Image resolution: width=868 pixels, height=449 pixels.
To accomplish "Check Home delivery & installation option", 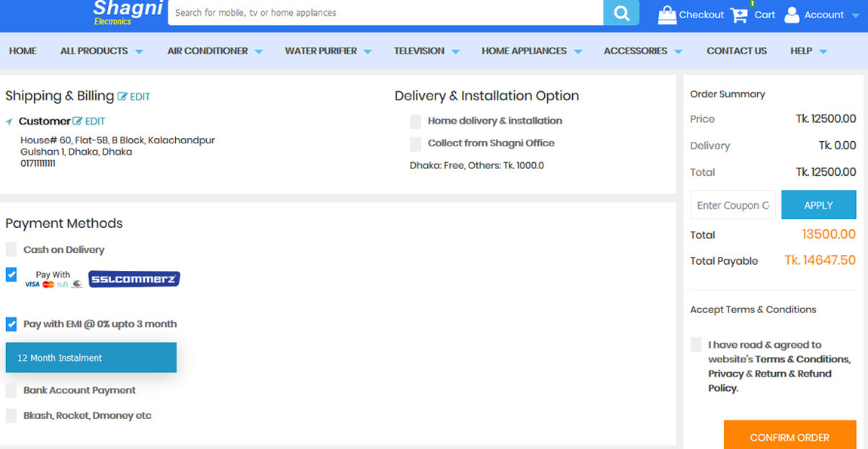I will coord(416,121).
